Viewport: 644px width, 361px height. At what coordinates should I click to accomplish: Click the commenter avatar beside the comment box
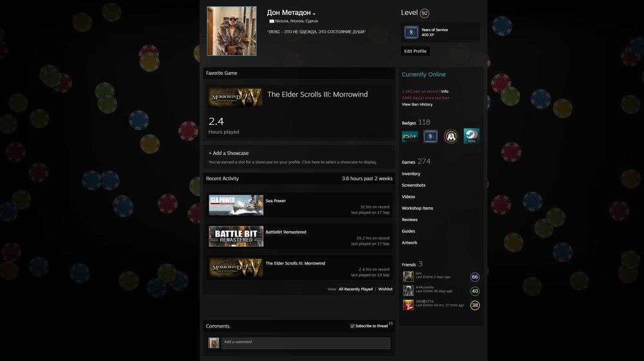pos(214,343)
